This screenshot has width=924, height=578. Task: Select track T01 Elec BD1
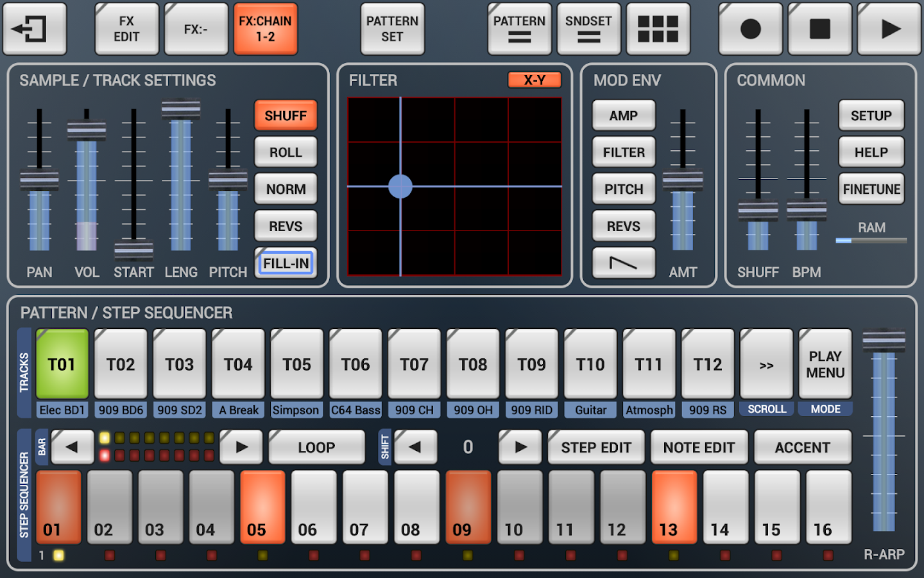tap(62, 364)
